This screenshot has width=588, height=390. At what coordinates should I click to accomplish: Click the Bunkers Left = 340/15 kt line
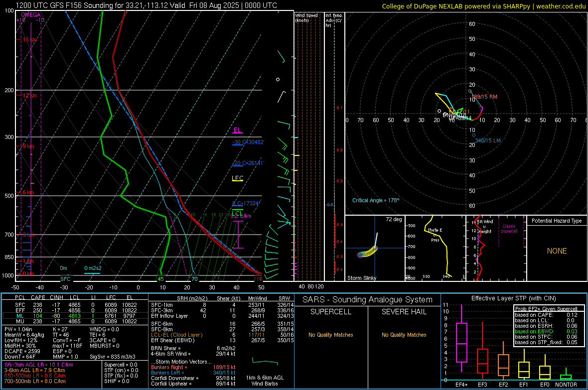pos(193,373)
